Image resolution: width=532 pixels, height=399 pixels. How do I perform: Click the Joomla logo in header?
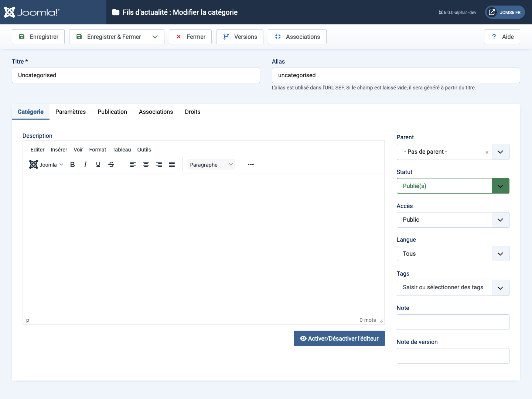point(32,12)
